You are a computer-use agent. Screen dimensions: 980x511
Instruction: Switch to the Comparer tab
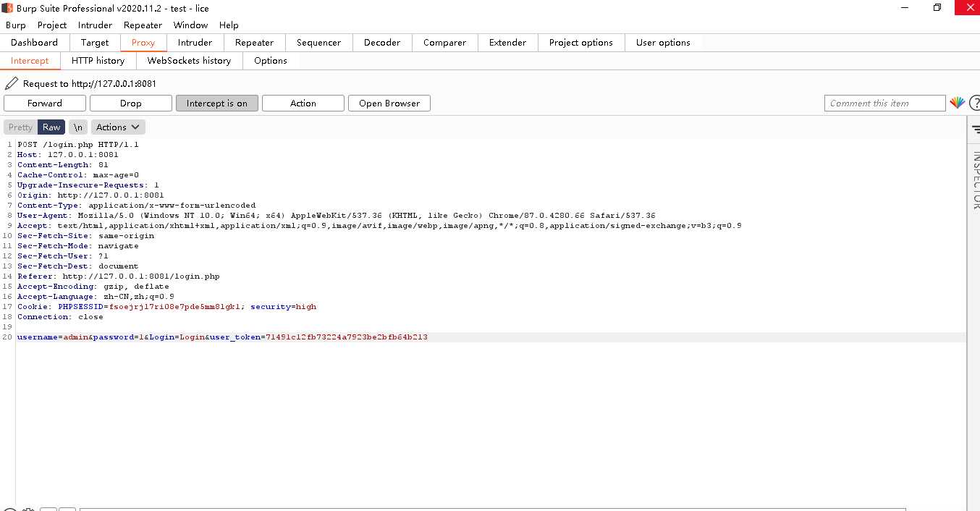(x=444, y=43)
